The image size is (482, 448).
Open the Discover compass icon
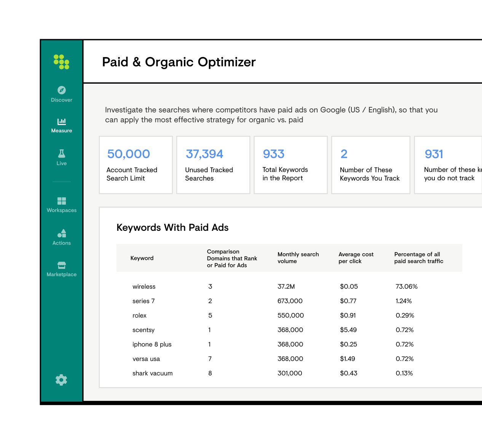point(62,90)
